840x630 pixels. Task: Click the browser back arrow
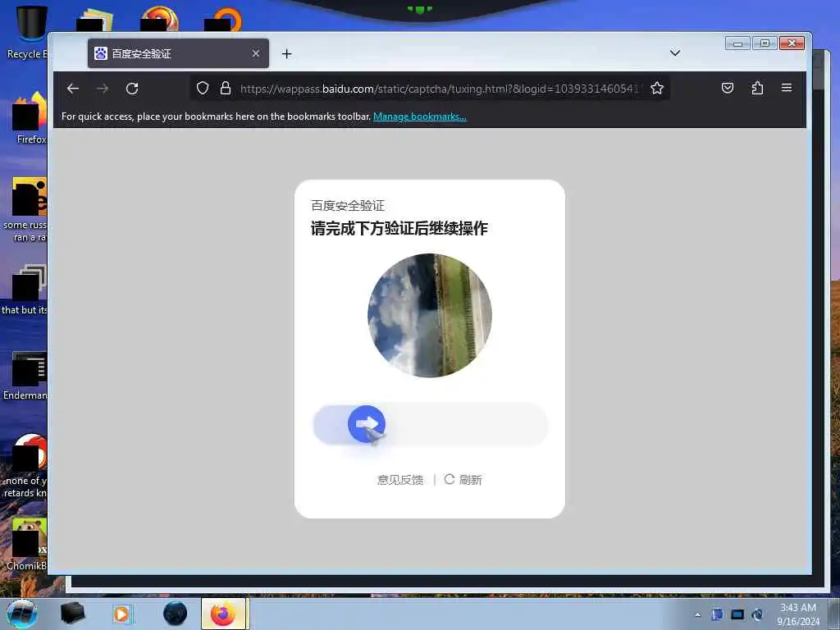73,89
